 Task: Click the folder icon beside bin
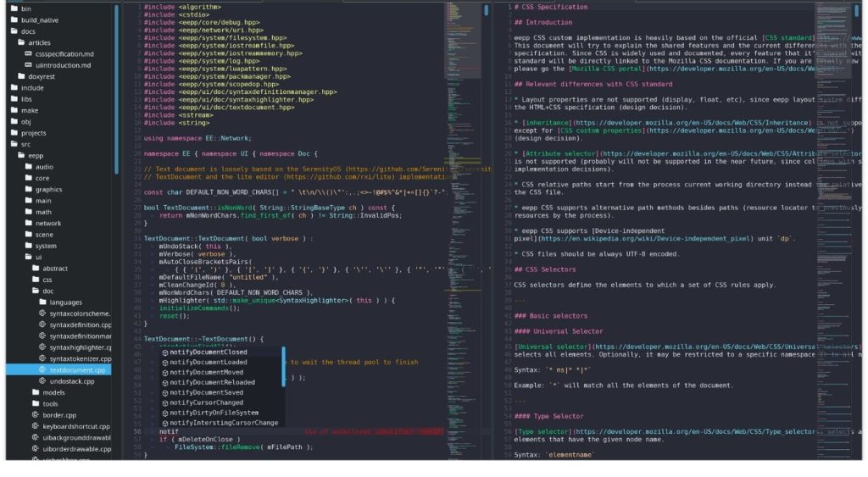[x=14, y=8]
